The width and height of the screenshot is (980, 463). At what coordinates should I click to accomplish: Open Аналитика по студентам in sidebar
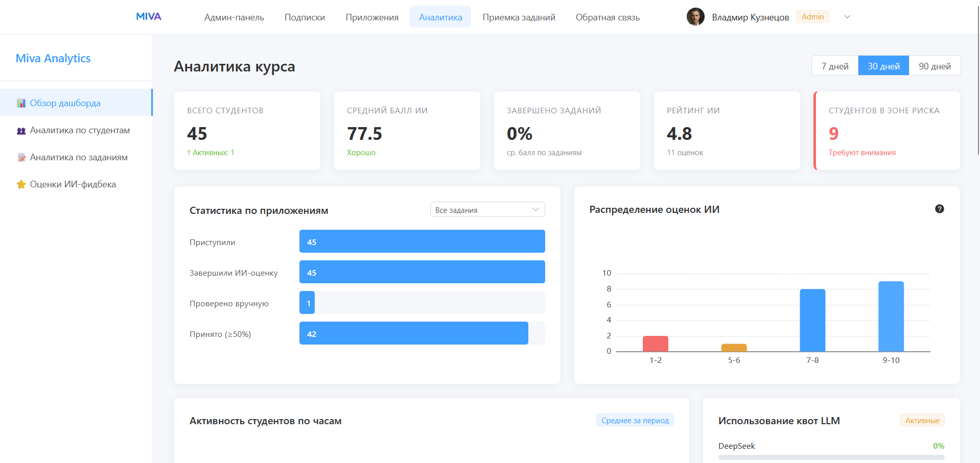tap(76, 131)
